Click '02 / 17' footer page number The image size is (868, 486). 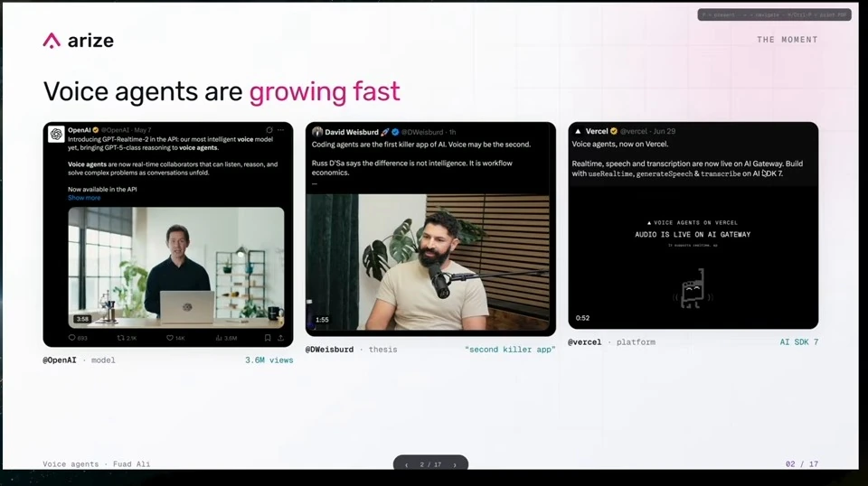802,464
